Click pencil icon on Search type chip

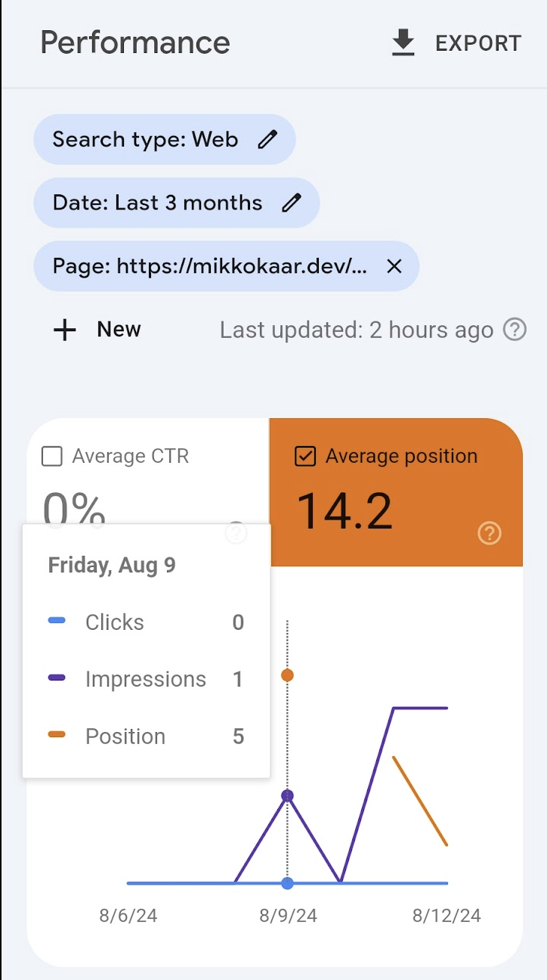(x=267, y=139)
